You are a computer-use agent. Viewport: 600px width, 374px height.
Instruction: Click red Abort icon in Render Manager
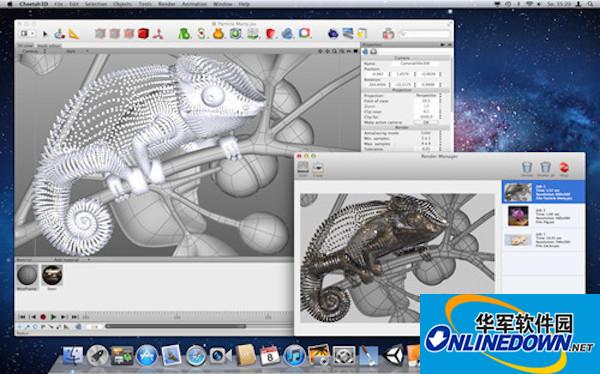click(564, 169)
